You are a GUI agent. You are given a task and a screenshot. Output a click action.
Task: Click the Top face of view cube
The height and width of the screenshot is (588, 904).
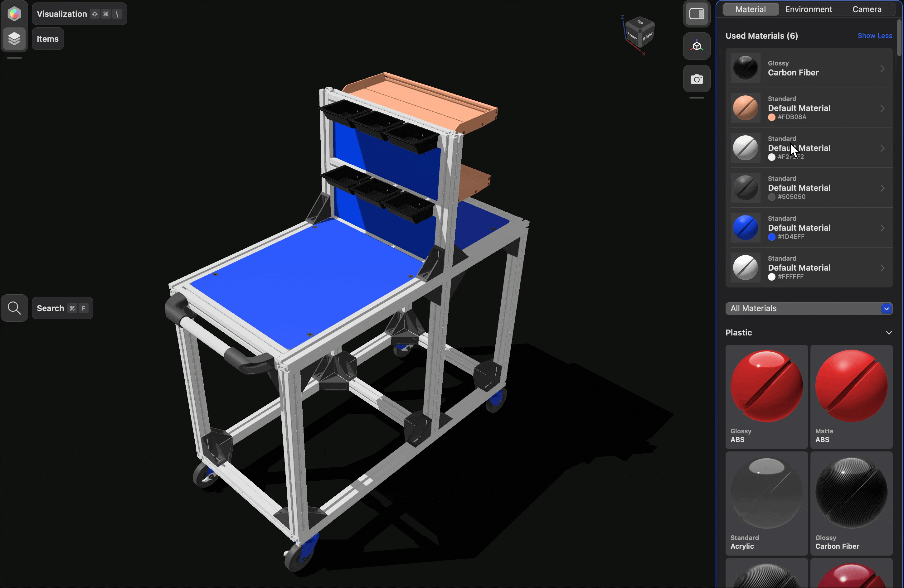[x=640, y=22]
